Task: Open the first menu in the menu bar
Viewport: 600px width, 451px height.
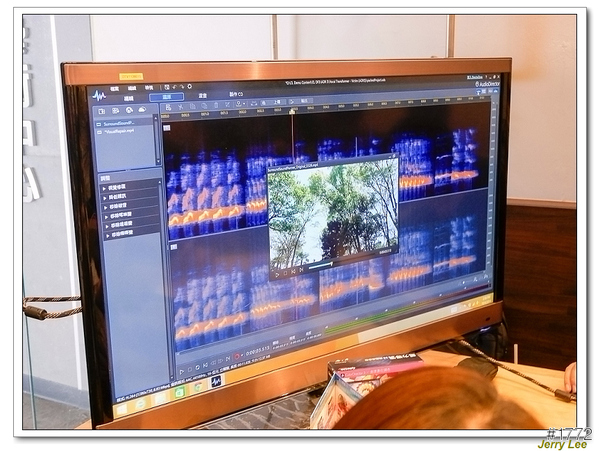Action: pos(114,88)
